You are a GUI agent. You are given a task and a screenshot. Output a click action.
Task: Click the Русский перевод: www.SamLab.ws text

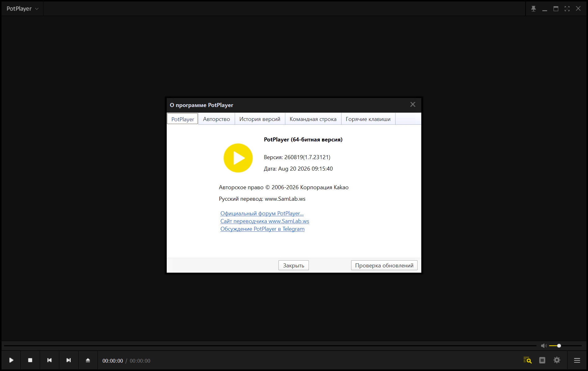262,199
